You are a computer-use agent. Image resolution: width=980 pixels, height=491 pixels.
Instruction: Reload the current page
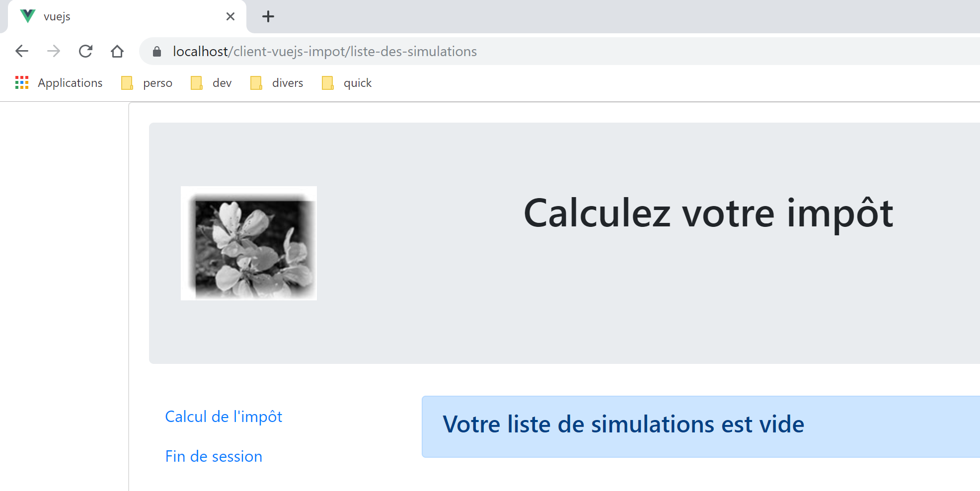85,51
